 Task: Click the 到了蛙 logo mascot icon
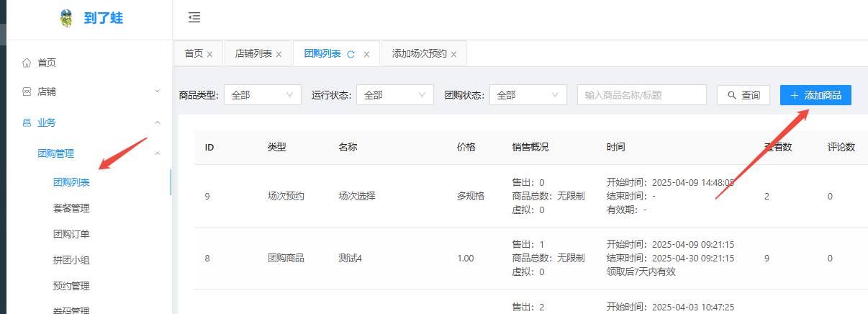pos(66,18)
